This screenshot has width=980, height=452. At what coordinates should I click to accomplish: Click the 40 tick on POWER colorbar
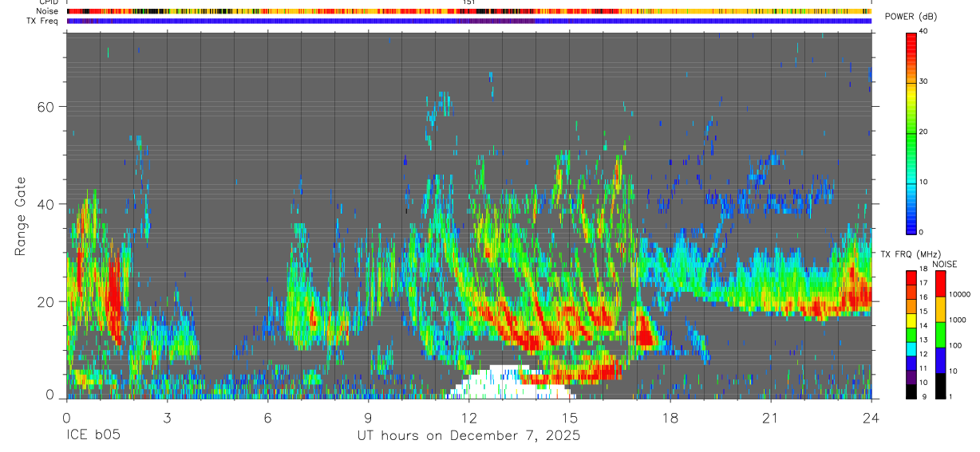(923, 32)
